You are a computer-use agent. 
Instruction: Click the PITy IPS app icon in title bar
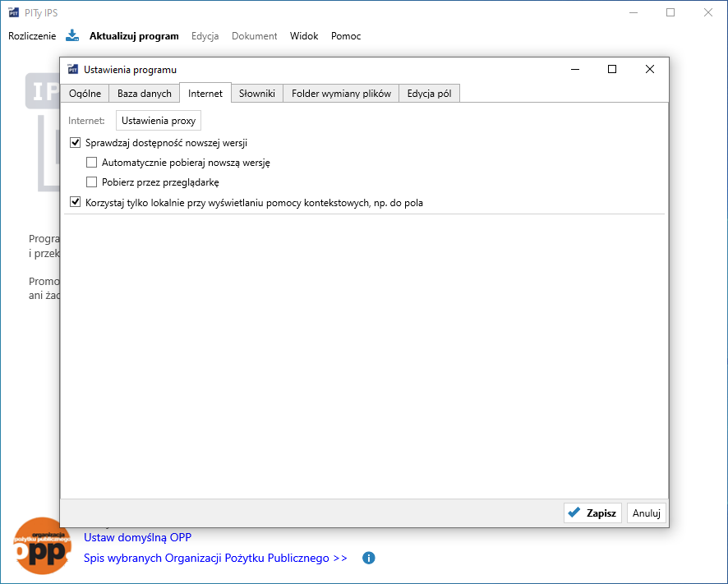click(x=13, y=13)
